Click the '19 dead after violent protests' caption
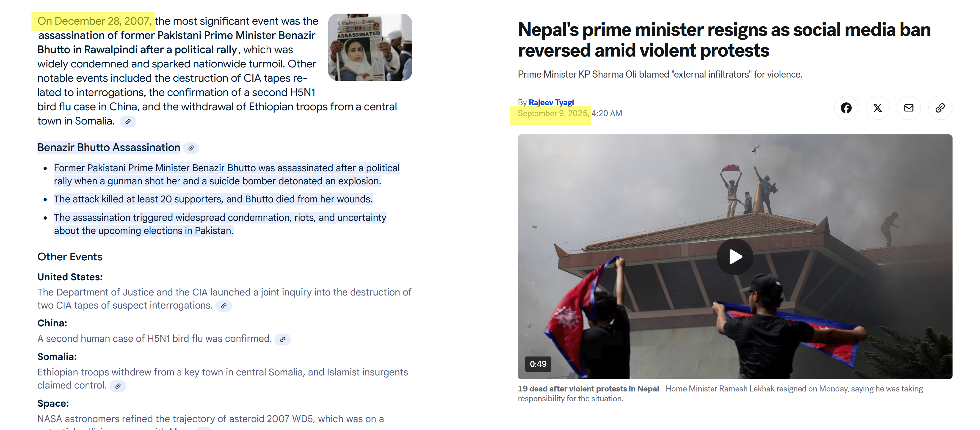 click(x=588, y=389)
